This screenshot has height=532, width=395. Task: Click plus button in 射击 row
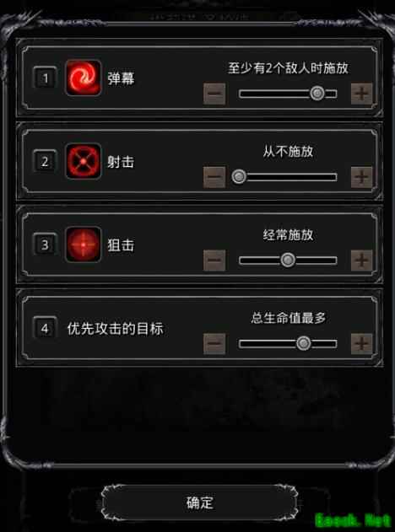(362, 177)
